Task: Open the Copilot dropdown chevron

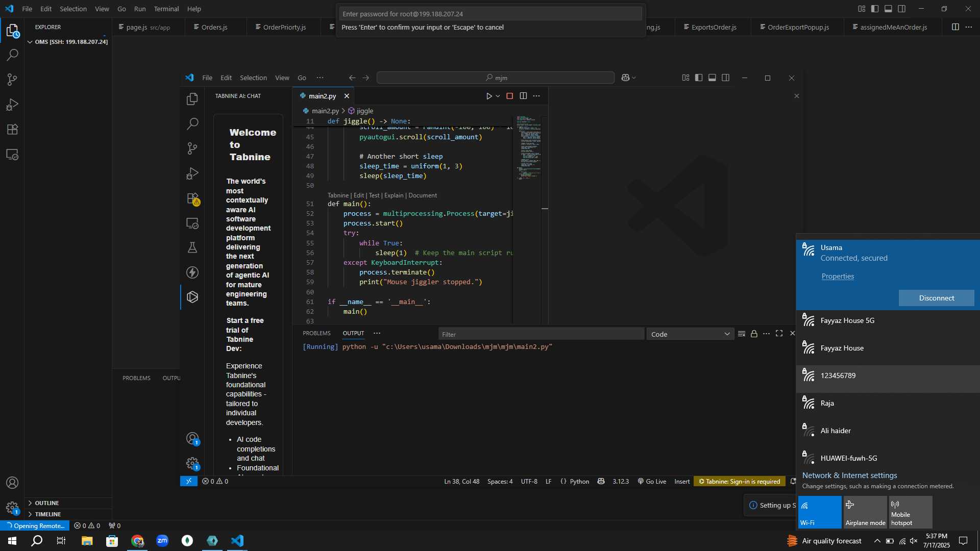Action: click(634, 78)
